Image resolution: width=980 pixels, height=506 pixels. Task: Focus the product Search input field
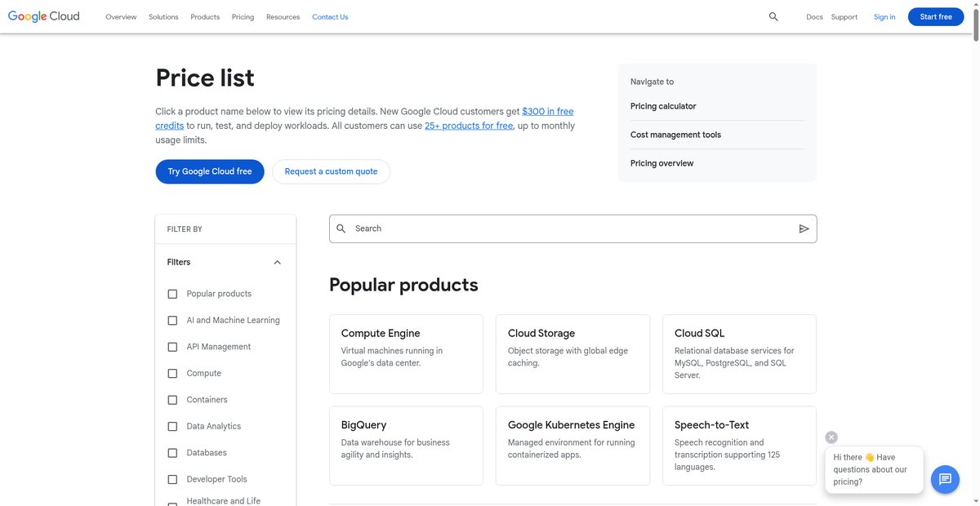point(572,229)
